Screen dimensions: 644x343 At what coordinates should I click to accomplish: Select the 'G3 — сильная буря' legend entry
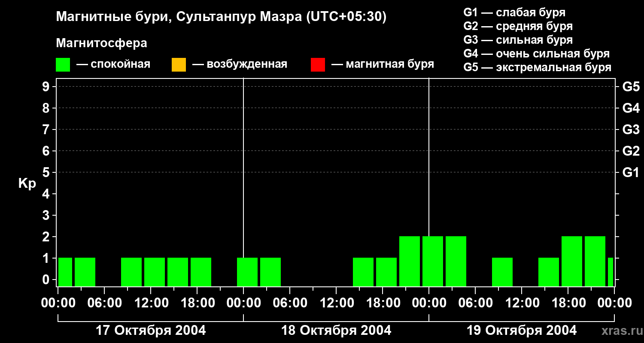tap(518, 40)
